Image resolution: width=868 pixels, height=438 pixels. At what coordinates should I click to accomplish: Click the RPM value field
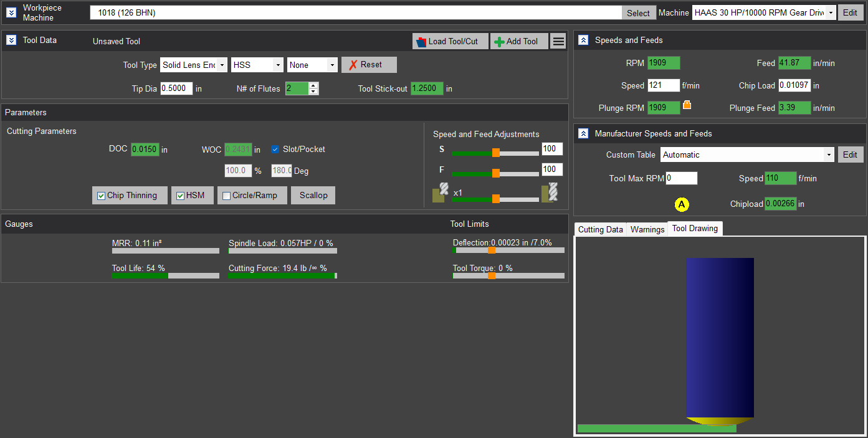click(664, 63)
